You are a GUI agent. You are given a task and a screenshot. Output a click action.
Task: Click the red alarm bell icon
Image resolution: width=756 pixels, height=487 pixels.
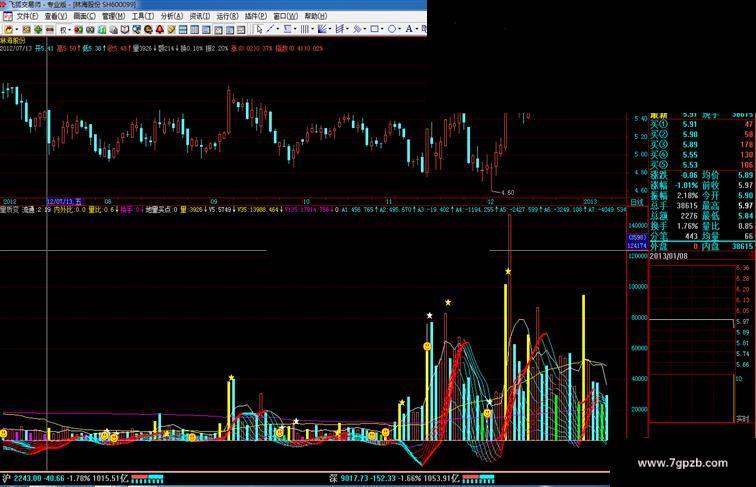(160, 29)
